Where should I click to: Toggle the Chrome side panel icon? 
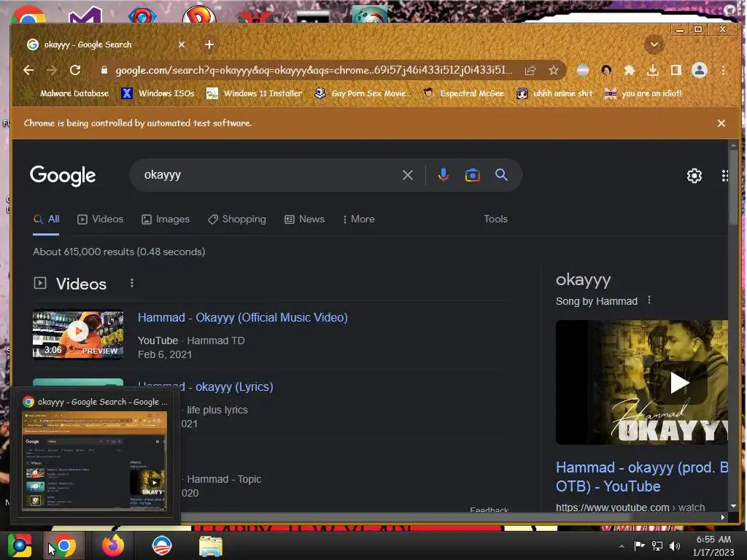pyautogui.click(x=676, y=71)
